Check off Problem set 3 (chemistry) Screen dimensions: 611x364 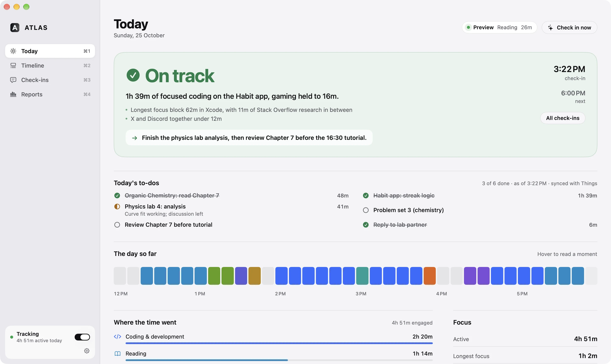[366, 210]
